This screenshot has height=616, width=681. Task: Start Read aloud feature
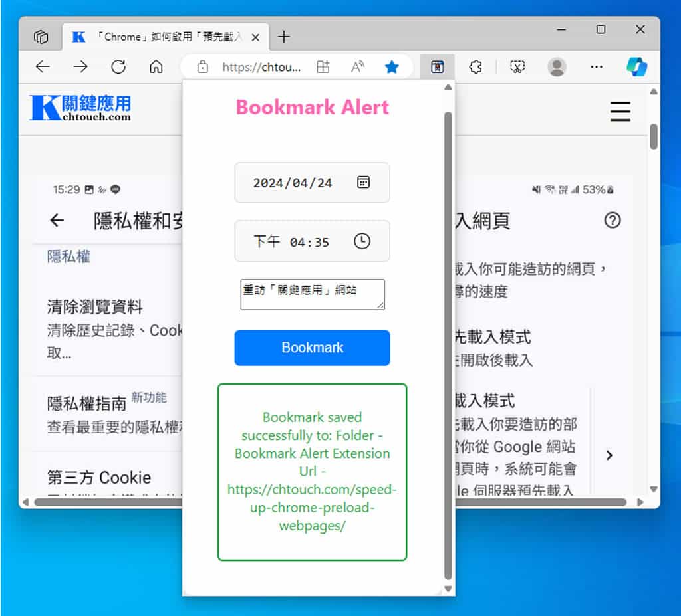tap(357, 67)
